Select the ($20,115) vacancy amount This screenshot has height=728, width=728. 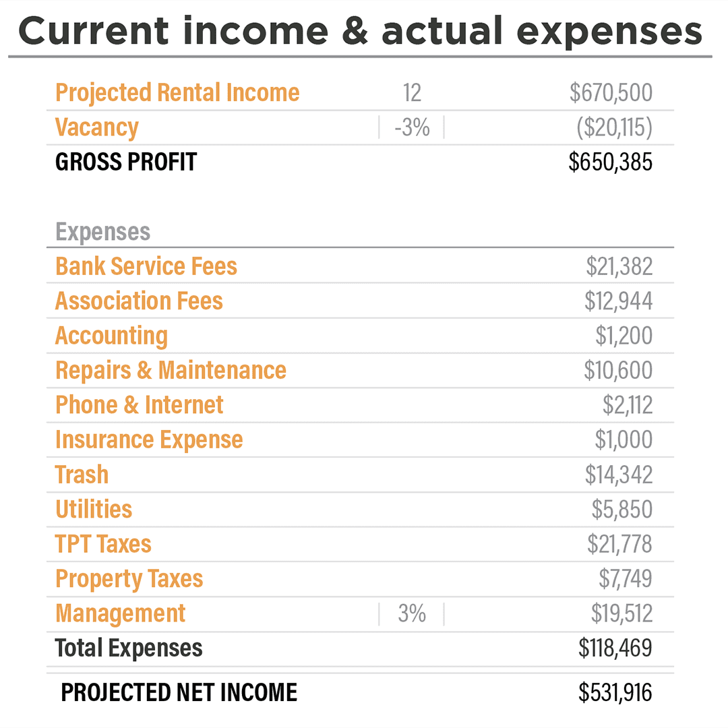tap(614, 127)
